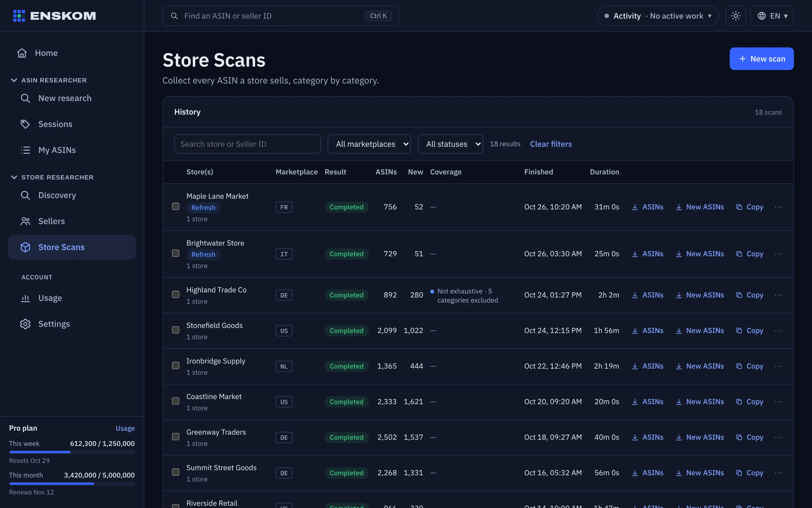812x508 pixels.
Task: Collapse the Store Researcher section
Action: click(52, 178)
